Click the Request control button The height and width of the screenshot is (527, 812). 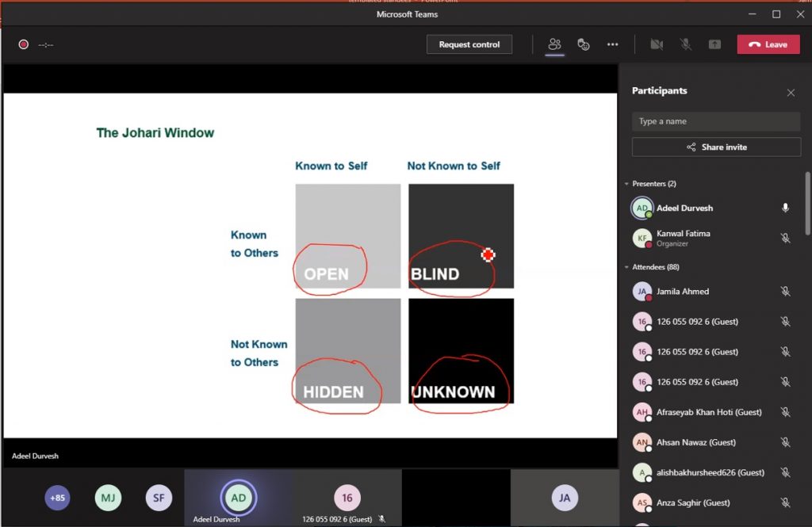tap(469, 44)
